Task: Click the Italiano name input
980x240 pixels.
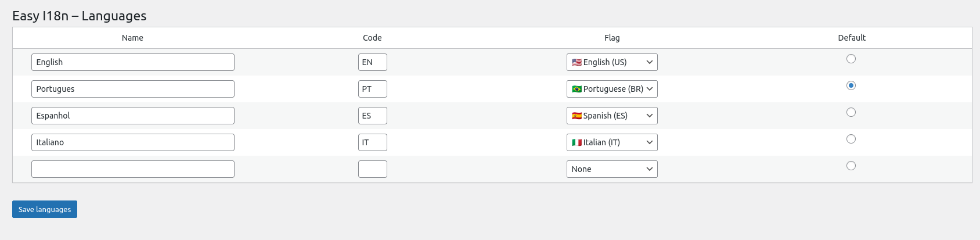Action: [x=133, y=142]
